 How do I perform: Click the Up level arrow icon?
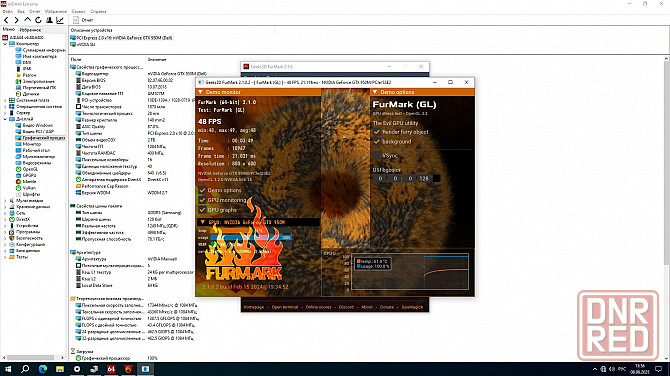(27, 20)
